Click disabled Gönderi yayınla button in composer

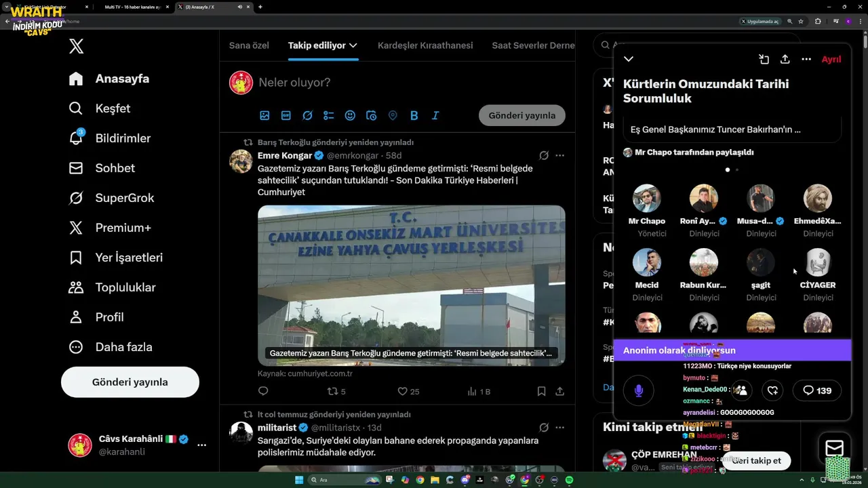[x=522, y=115]
